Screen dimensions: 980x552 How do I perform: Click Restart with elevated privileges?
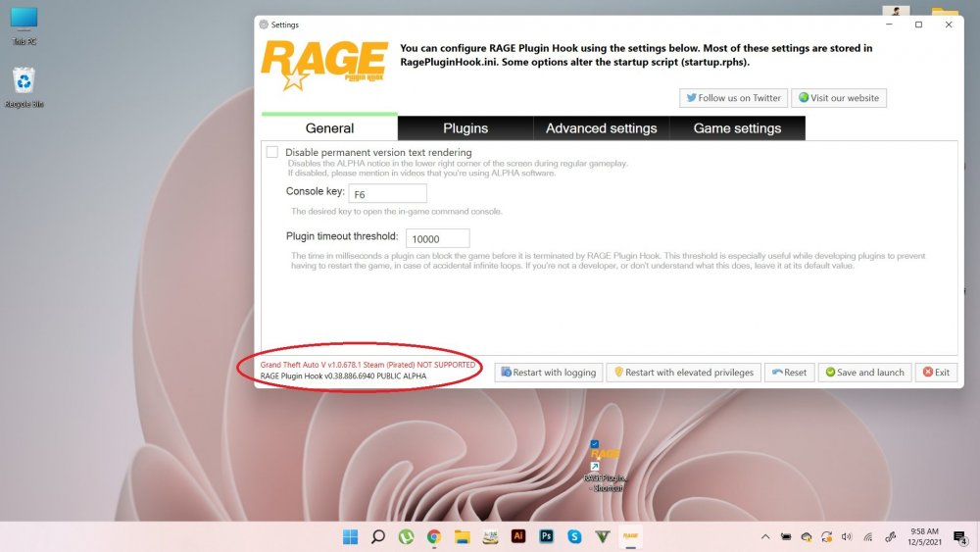point(684,372)
